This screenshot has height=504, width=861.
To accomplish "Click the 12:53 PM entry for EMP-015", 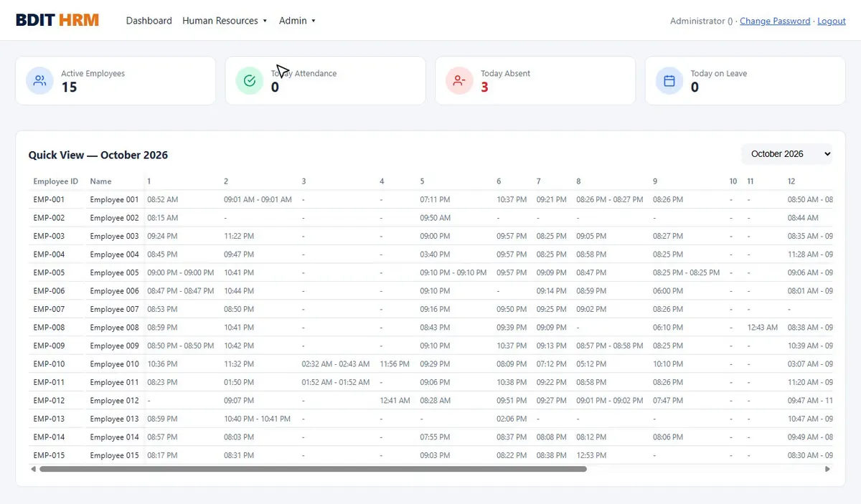I will [x=592, y=455].
